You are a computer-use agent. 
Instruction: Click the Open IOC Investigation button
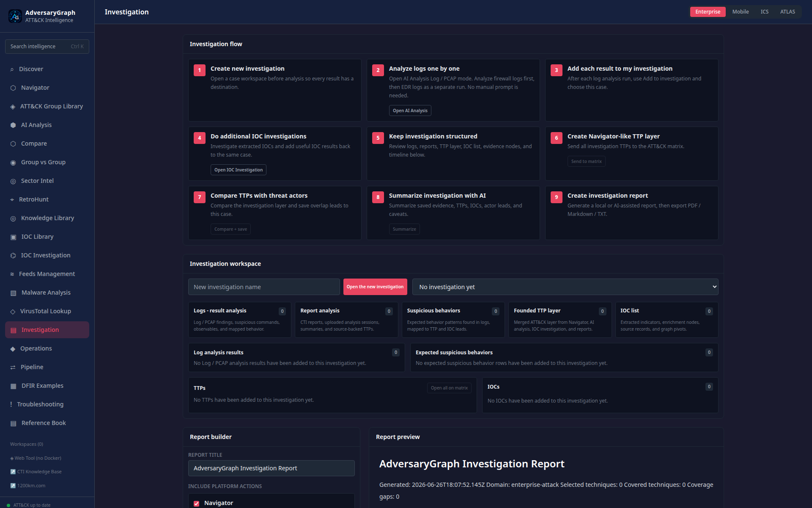pyautogui.click(x=238, y=170)
